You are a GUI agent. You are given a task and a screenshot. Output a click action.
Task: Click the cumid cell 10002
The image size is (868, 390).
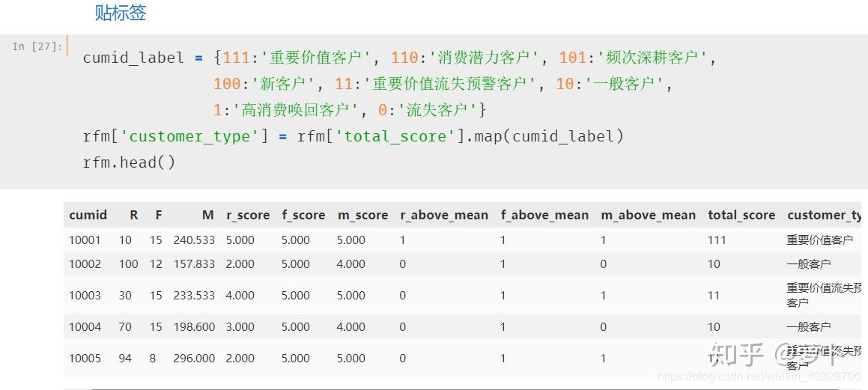point(85,264)
